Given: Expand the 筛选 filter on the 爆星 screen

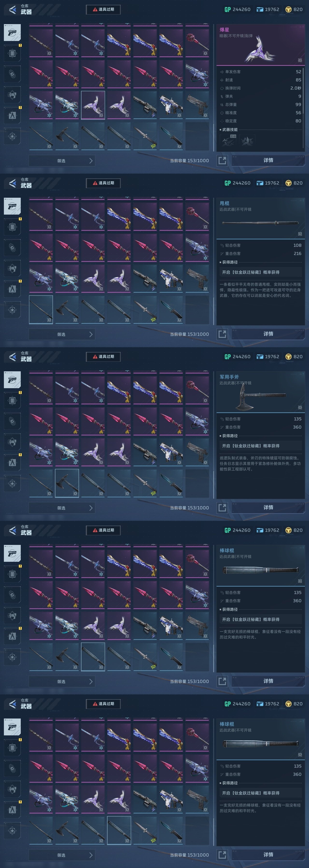Looking at the screenshot, I should click(62, 161).
